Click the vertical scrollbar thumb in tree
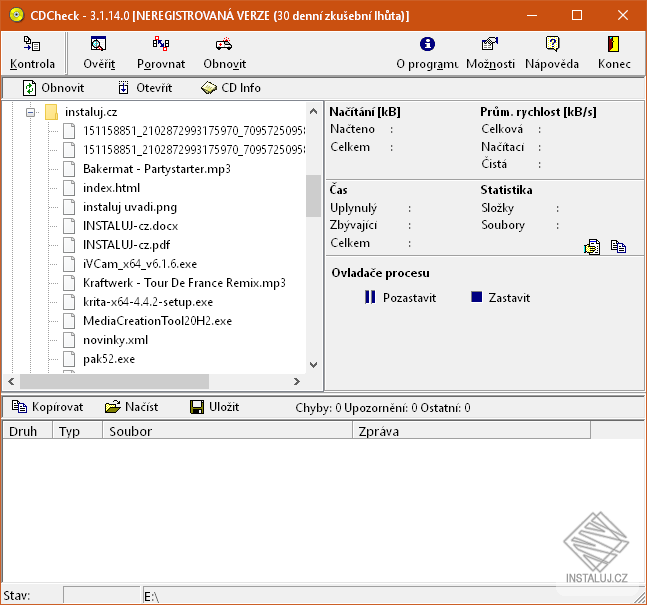The height and width of the screenshot is (605, 647). click(x=314, y=196)
